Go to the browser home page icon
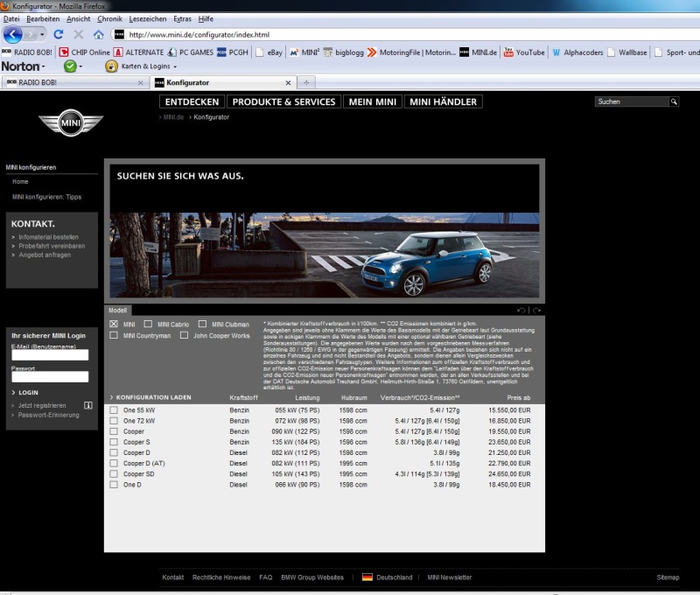Image resolution: width=700 pixels, height=595 pixels. click(x=98, y=35)
